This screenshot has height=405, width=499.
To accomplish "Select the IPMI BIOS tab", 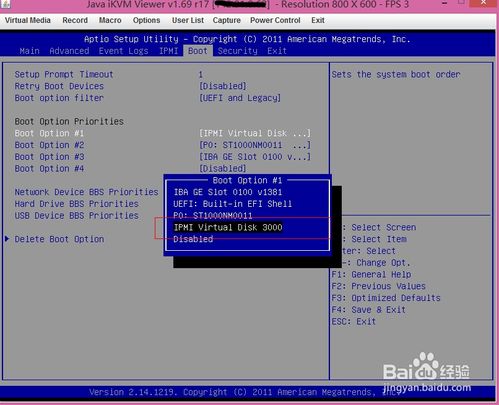I will click(169, 51).
